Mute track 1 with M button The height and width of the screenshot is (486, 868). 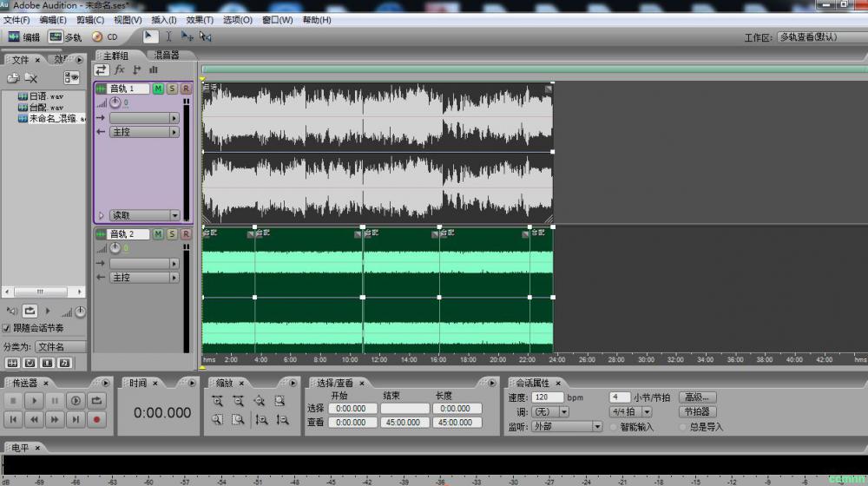[x=158, y=89]
